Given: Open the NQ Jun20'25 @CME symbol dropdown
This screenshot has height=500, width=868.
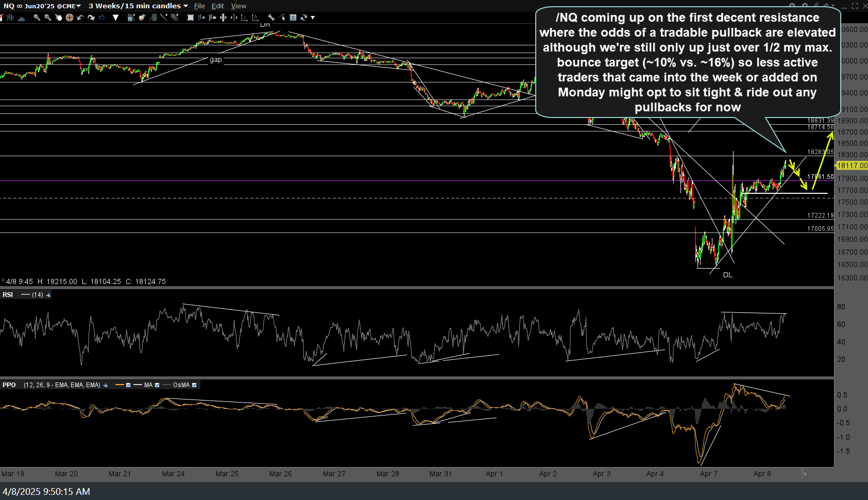Looking at the screenshot, I should click(79, 6).
